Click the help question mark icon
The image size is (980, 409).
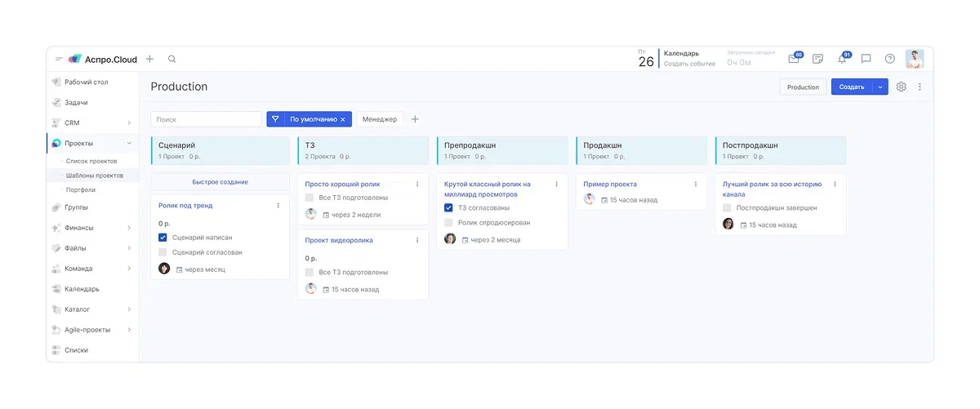(x=890, y=59)
